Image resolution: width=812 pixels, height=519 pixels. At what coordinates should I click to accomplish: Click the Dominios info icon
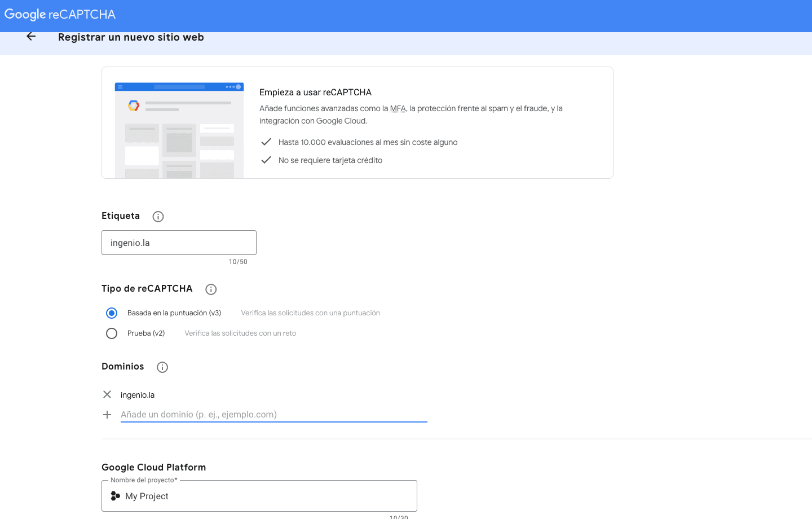click(x=162, y=367)
